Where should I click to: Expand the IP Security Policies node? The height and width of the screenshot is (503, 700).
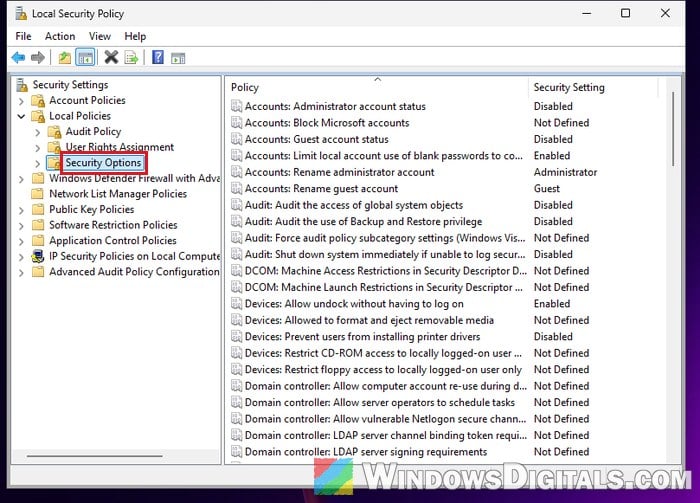pos(21,257)
